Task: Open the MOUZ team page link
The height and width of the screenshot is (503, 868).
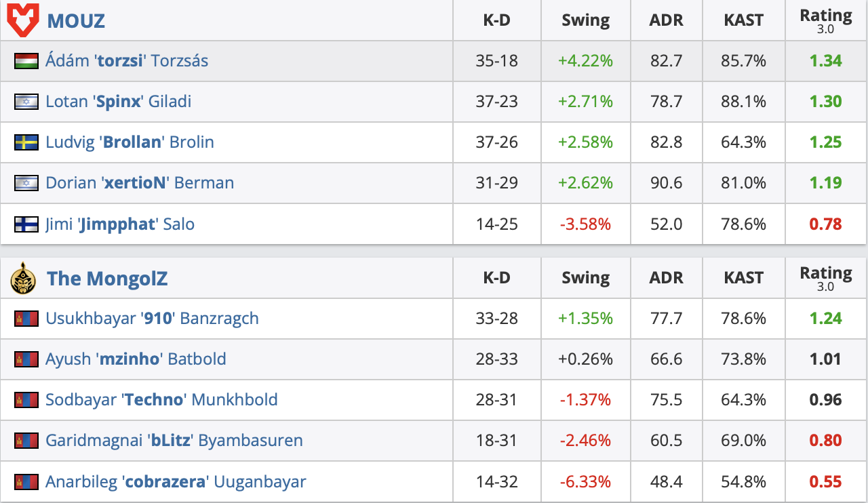Action: [x=76, y=20]
